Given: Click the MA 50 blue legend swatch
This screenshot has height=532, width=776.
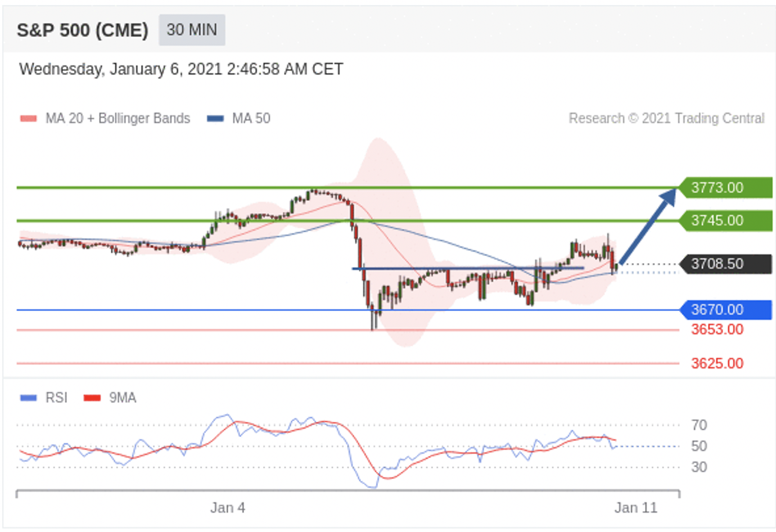Looking at the screenshot, I should coord(215,118).
